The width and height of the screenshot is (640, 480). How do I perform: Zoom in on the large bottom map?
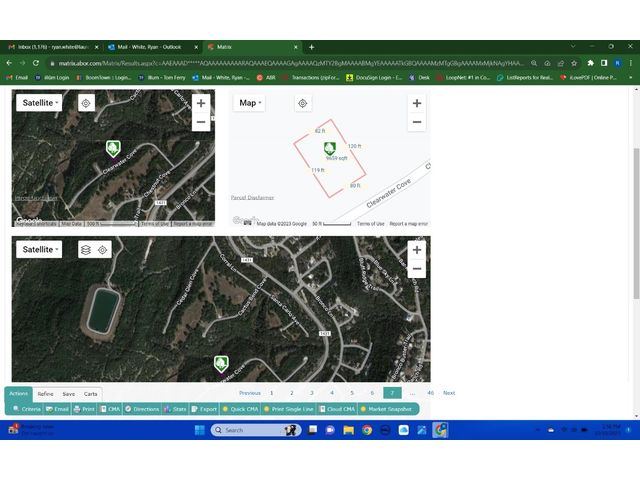[x=417, y=250]
